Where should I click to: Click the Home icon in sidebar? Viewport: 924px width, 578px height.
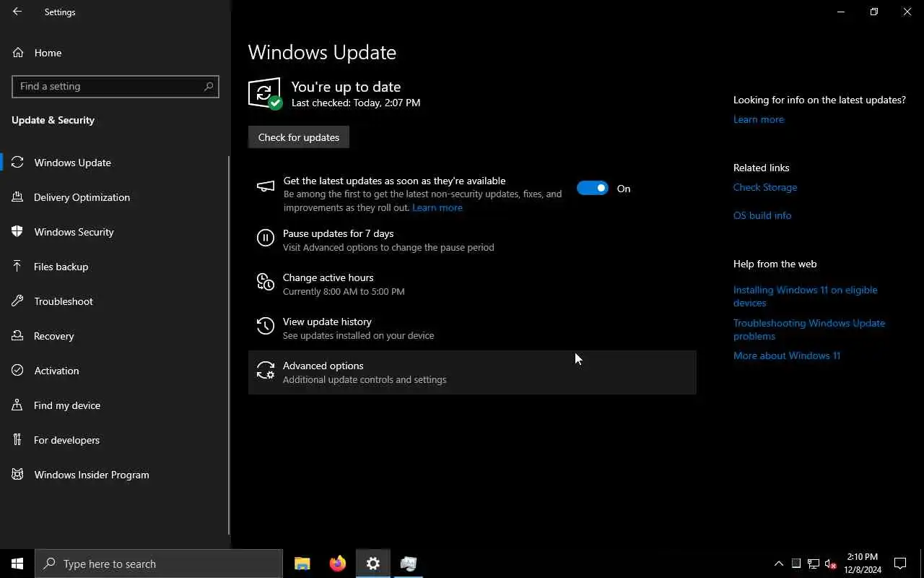coord(18,53)
